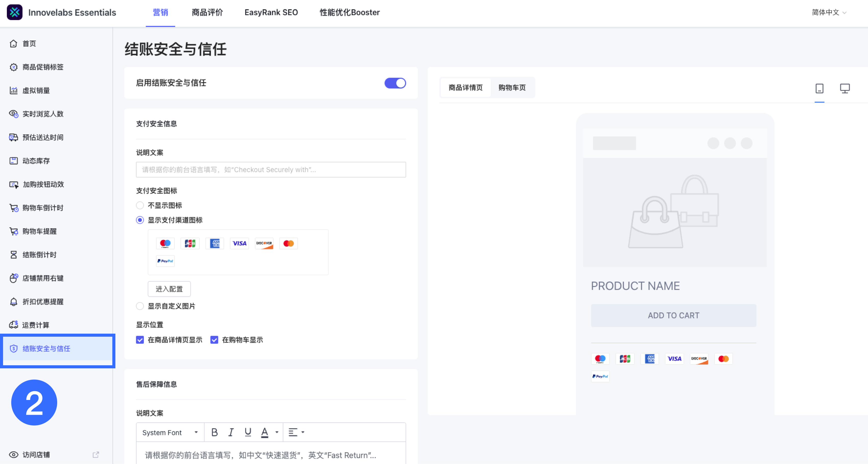Open the text color picker icon
The width and height of the screenshot is (868, 464).
point(265,432)
